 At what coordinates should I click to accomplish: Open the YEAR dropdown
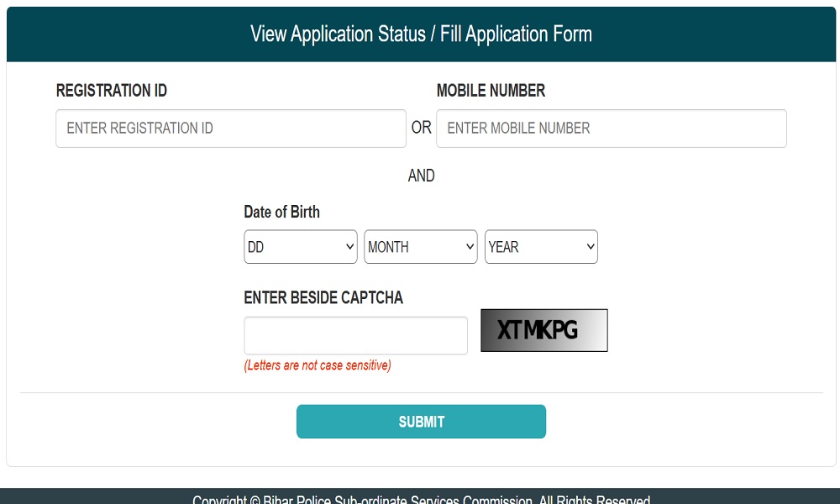pyautogui.click(x=540, y=247)
